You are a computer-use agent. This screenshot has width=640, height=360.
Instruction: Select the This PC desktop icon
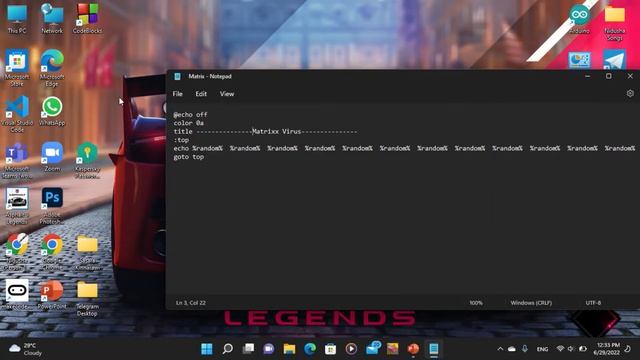[17, 19]
